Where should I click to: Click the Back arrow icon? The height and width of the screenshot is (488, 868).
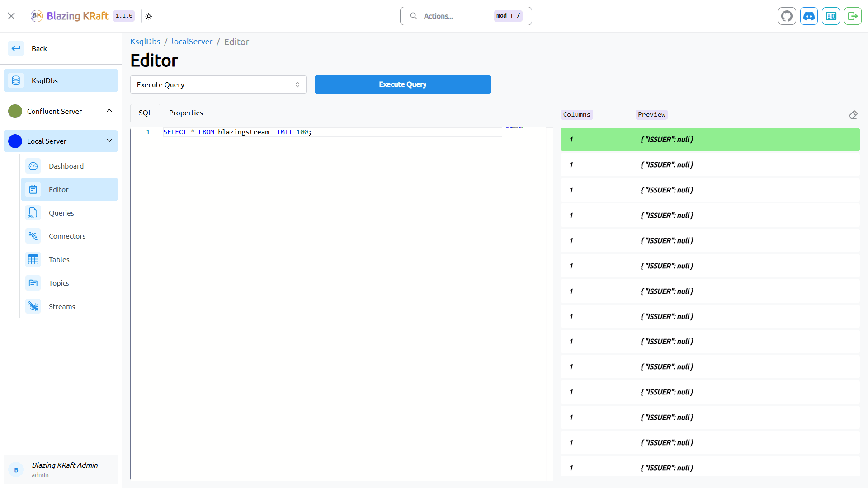(x=16, y=48)
